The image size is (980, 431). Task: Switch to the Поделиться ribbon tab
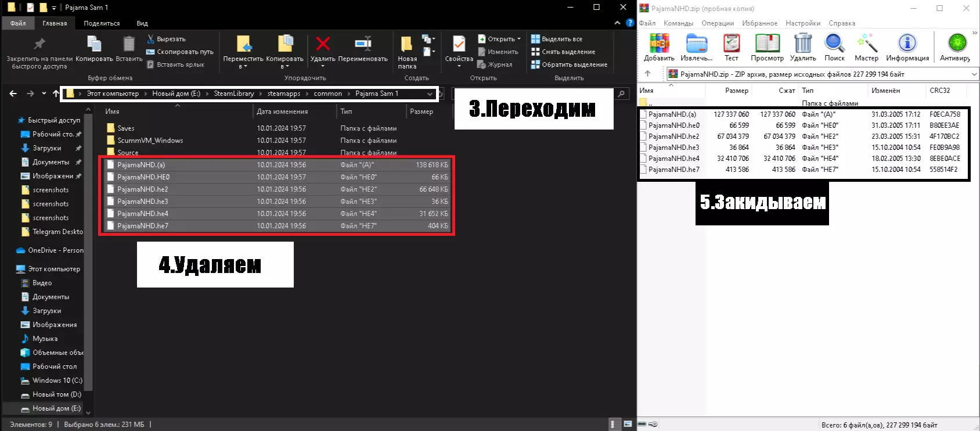pyautogui.click(x=102, y=23)
